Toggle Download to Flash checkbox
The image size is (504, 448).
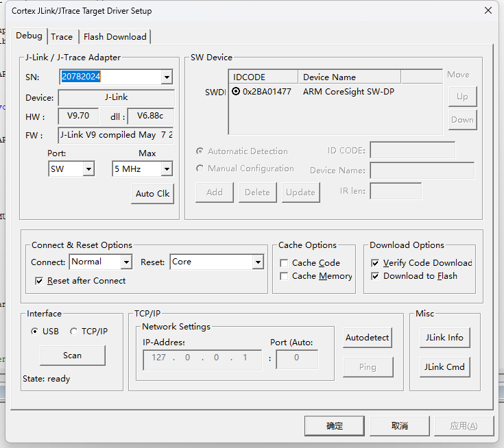[x=375, y=276]
